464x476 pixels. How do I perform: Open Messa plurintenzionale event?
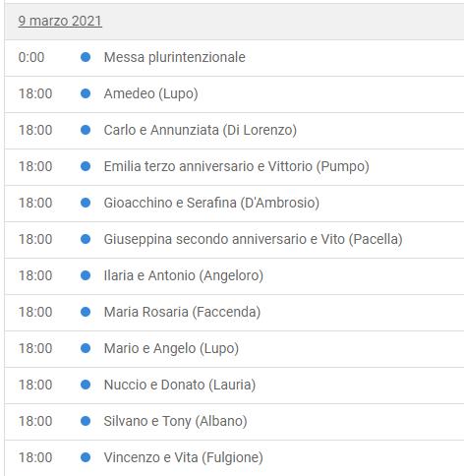(x=175, y=57)
